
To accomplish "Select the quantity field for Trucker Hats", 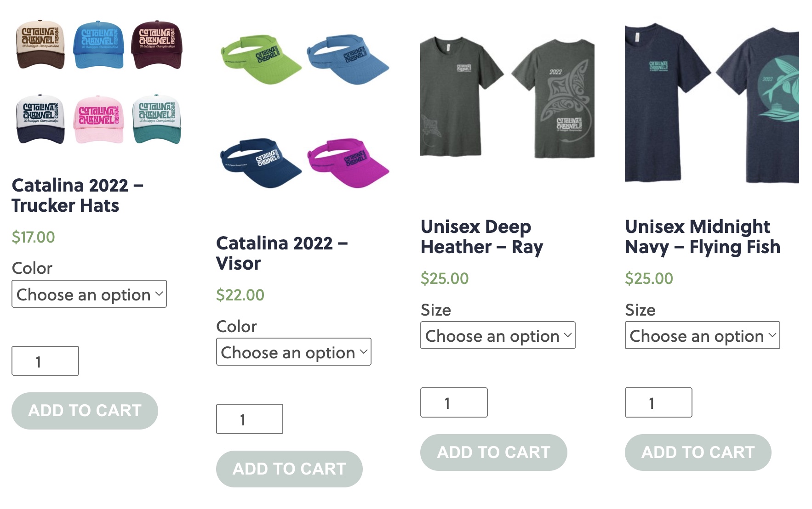I will coord(45,361).
